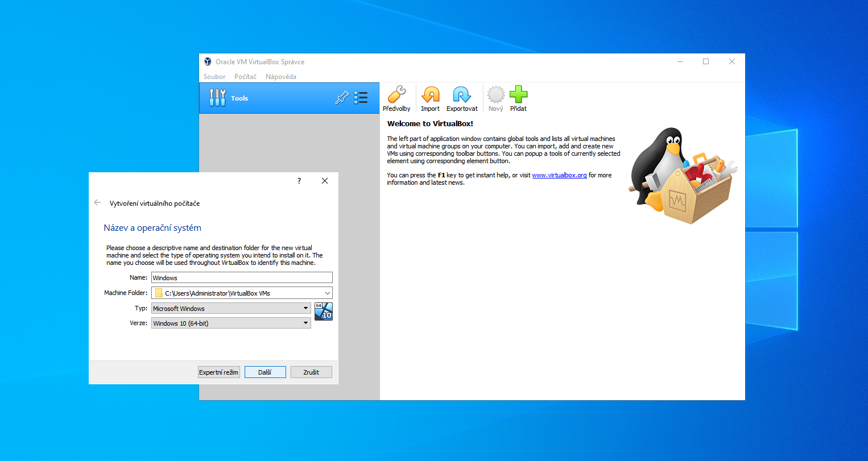Viewport: 868px width, 461px height.
Task: Open the Počítač menu
Action: (x=245, y=76)
